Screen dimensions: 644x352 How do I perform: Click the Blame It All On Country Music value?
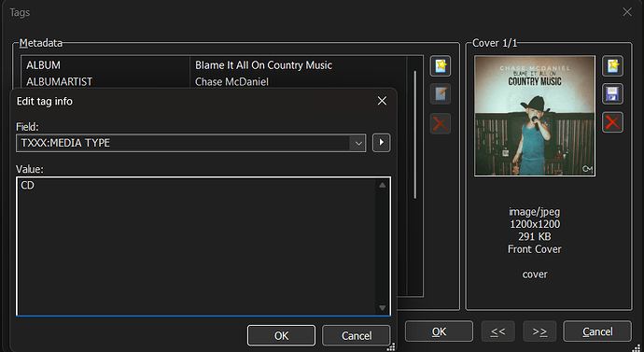click(x=263, y=65)
